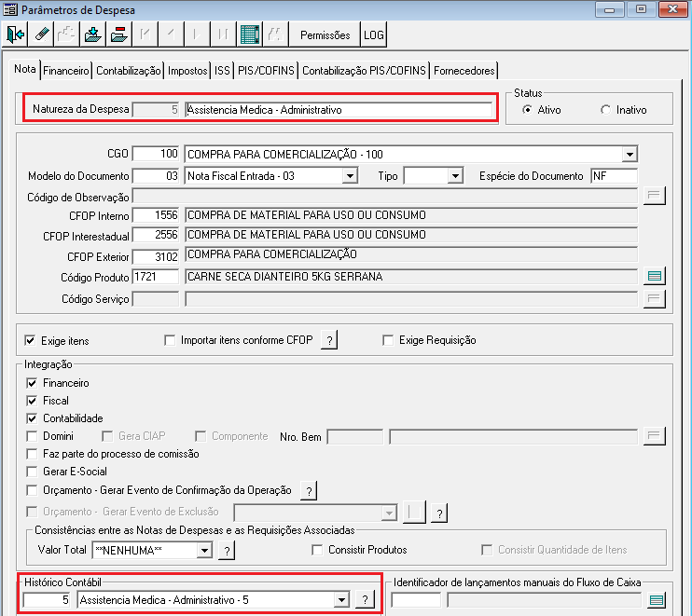Viewport: 692px width, 616px height.
Task: Open the teal grid list icon in toolbar
Action: click(x=249, y=34)
